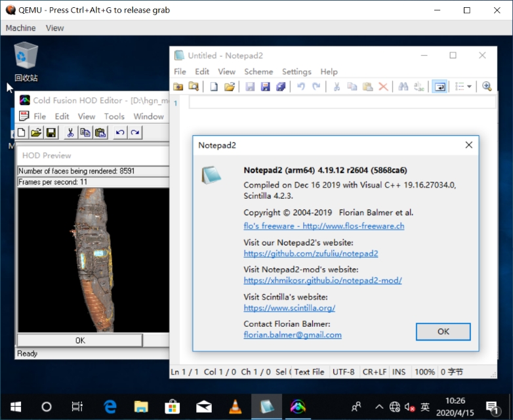The height and width of the screenshot is (420, 513).
Task: Click Open folder icon in HOD Editor toolbar
Action: pos(36,133)
